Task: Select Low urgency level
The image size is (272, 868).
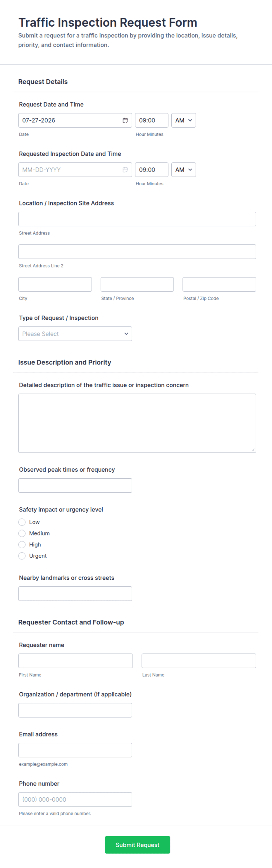Action: click(22, 522)
